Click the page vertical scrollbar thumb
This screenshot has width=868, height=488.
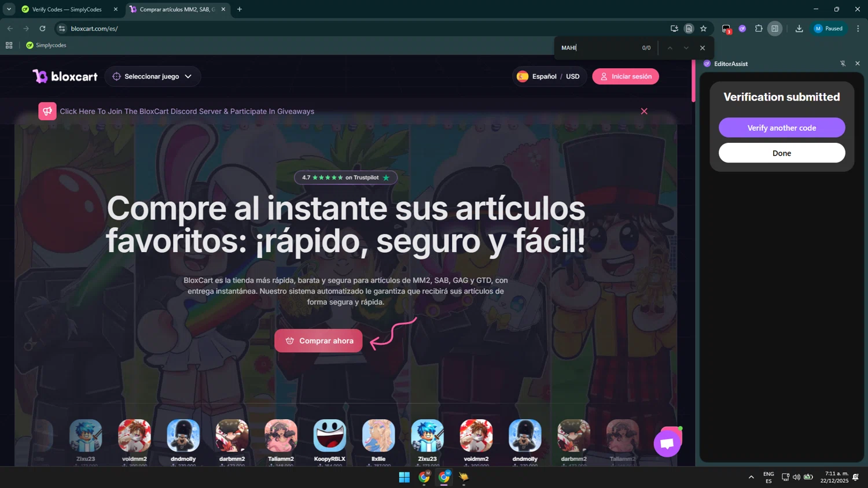coord(693,81)
